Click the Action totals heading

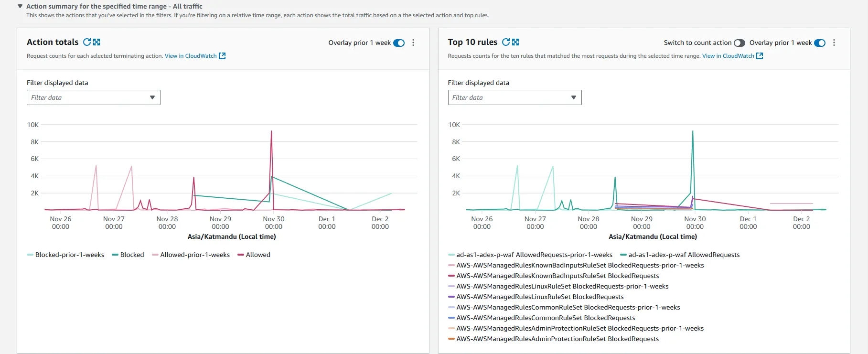(53, 42)
